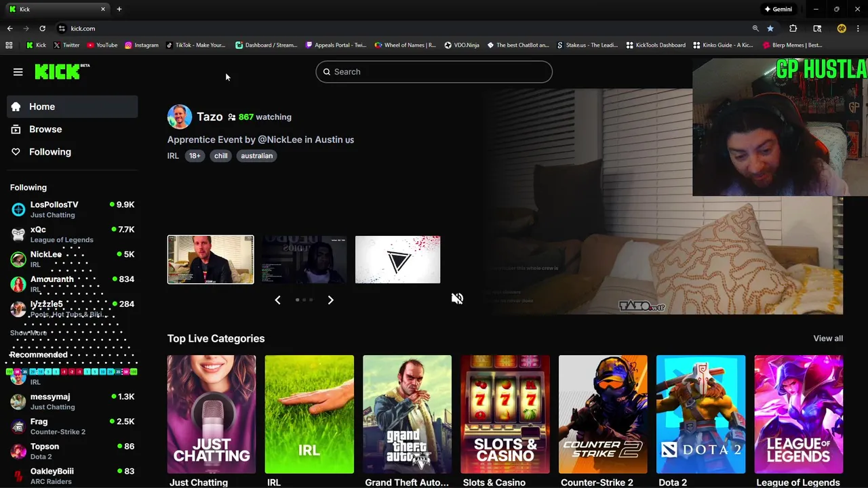Open Wheel of Names bookmark
Image resolution: width=868 pixels, height=488 pixels.
tap(406, 45)
